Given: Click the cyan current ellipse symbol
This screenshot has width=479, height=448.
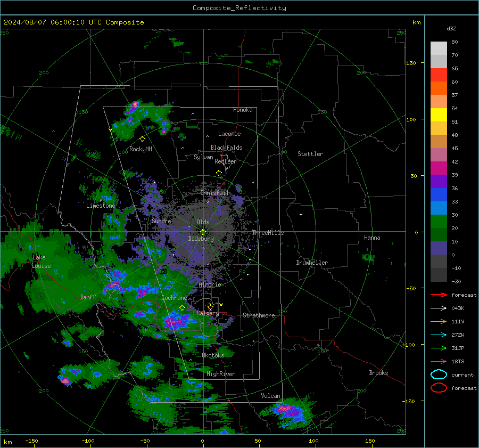Looking at the screenshot, I should pos(439,374).
